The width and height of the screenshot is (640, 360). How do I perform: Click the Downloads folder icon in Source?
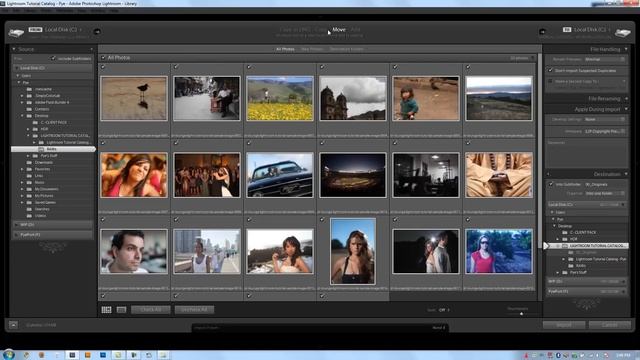point(29,162)
